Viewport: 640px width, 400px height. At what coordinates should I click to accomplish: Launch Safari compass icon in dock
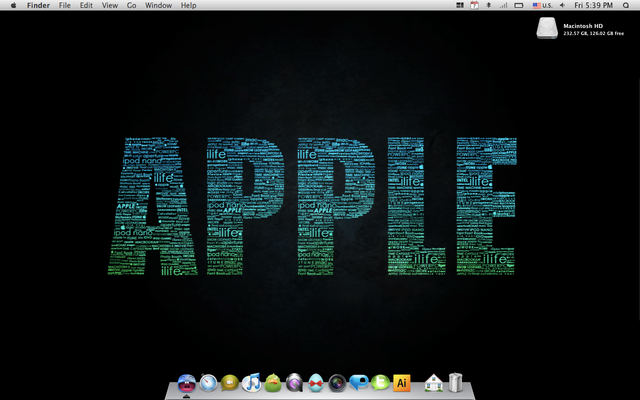(208, 382)
